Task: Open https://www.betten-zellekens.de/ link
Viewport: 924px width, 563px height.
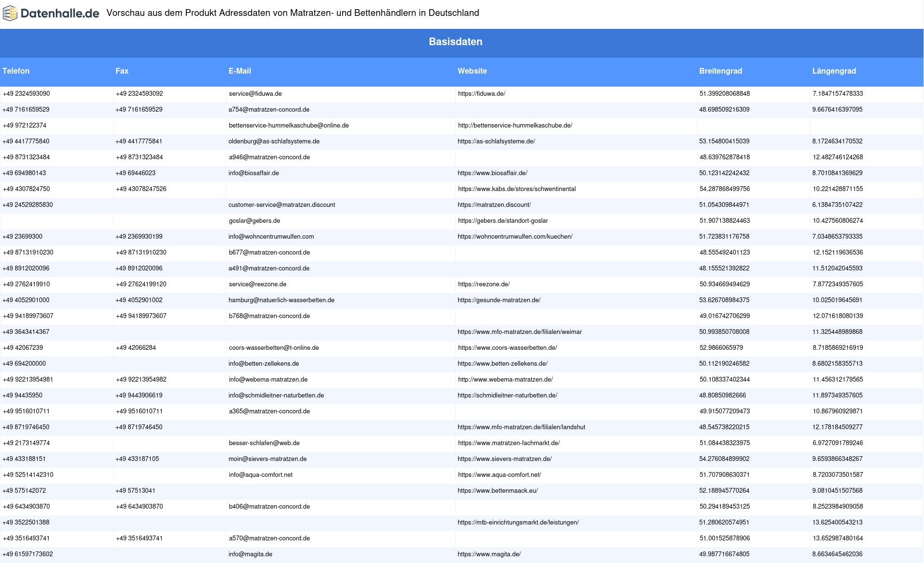Action: click(x=502, y=364)
